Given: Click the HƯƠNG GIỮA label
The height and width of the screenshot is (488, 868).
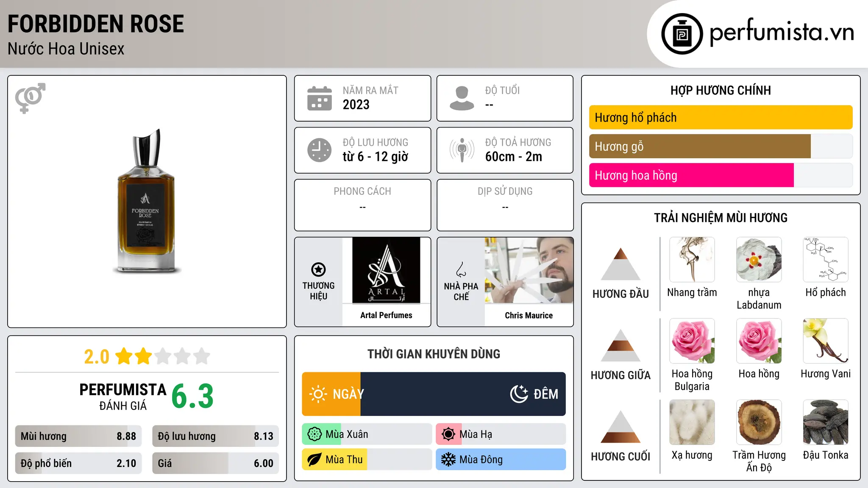Looking at the screenshot, I should 621,375.
